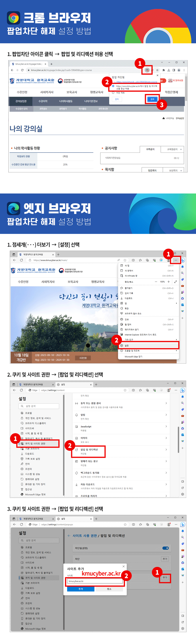This screenshot has height=644, width=196.
Task: Click the back arrow beside 사이트 사용 권한
Action: [x=69, y=536]
